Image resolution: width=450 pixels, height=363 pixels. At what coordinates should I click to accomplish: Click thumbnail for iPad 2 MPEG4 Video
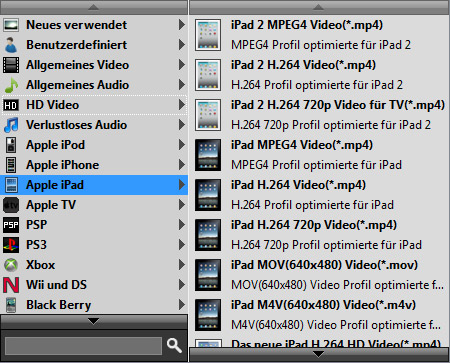(208, 35)
